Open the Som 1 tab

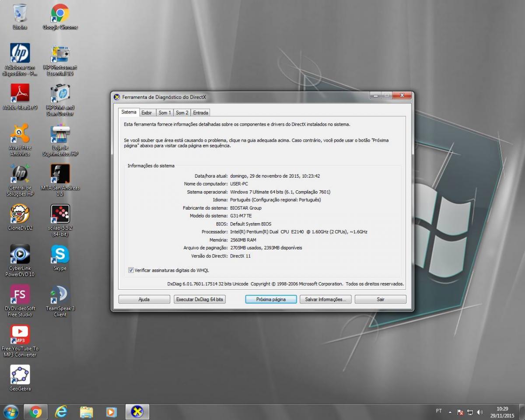164,112
